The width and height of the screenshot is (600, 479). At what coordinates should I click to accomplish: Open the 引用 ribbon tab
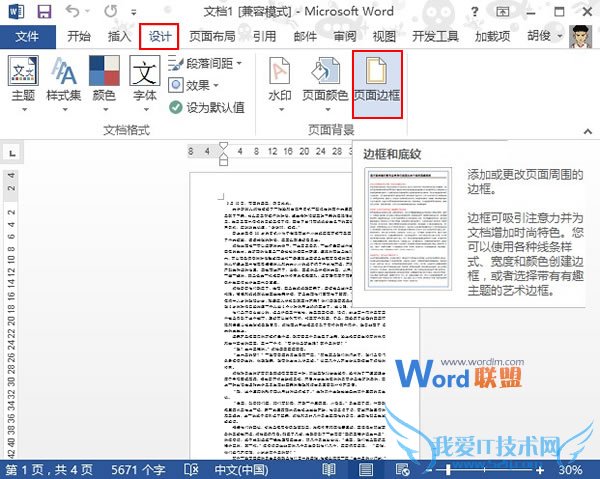click(x=264, y=36)
